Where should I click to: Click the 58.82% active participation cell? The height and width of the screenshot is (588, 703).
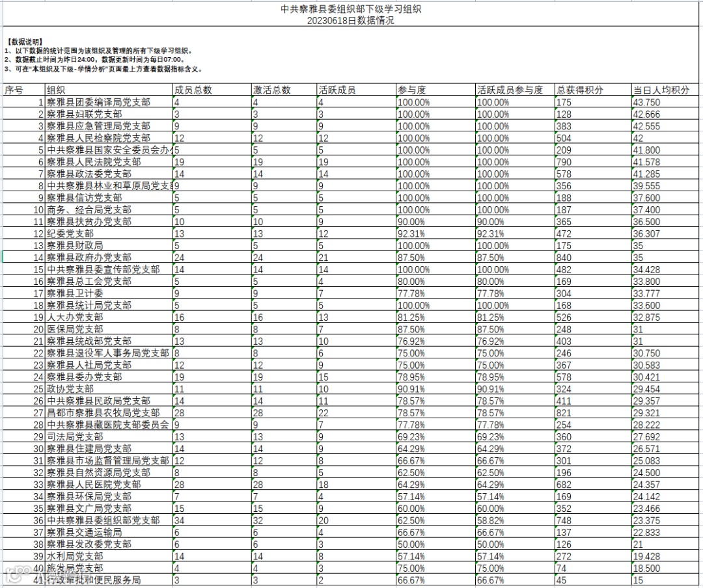click(515, 520)
